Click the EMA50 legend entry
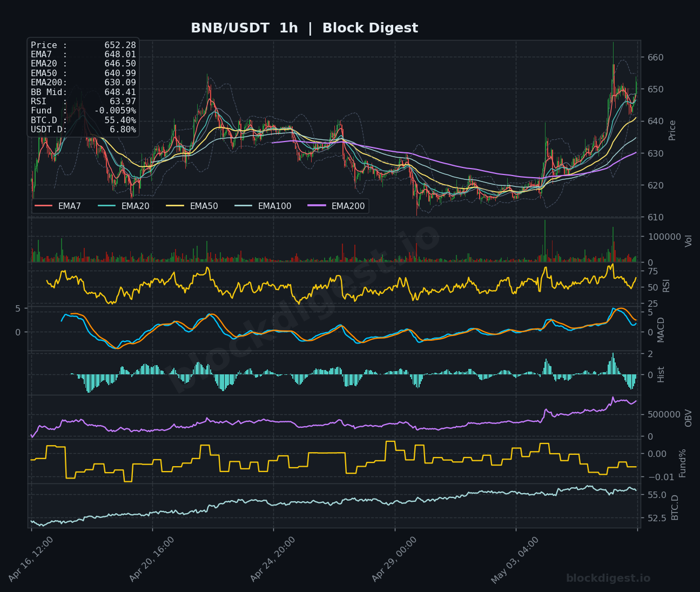 click(192, 206)
